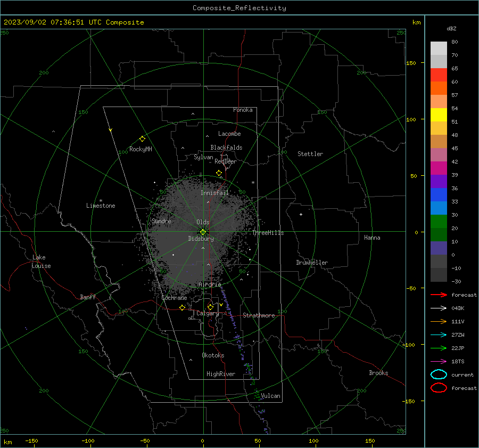
Task: Click the yellow 51–54 dBZ color swatch
Action: 439,115
